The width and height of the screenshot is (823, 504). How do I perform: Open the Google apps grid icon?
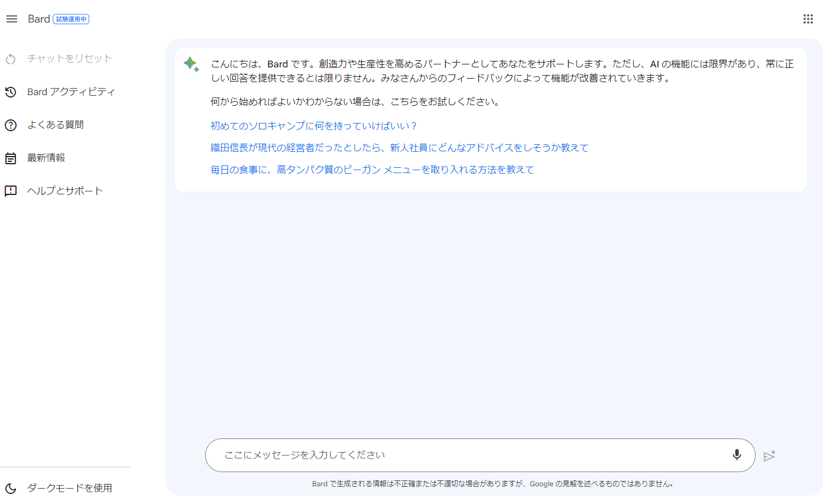point(808,19)
